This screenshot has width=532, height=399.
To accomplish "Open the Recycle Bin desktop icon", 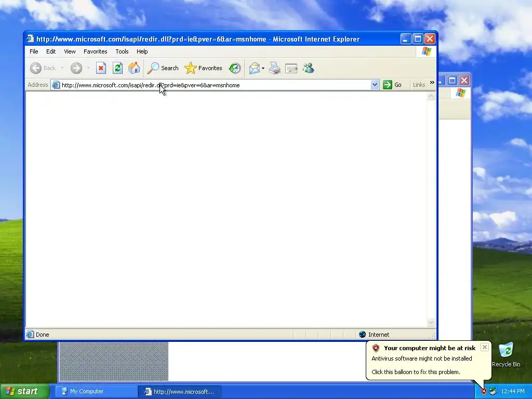I will 506,354.
